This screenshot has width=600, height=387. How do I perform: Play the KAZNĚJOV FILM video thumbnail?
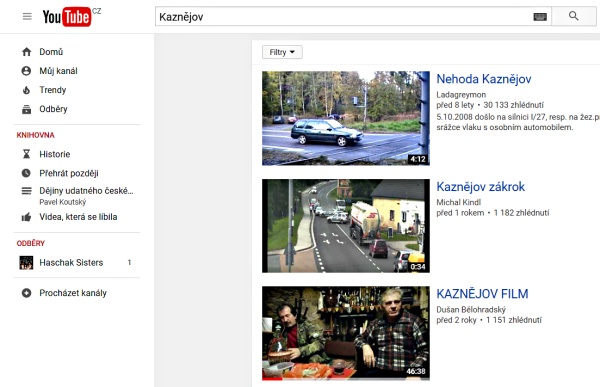(346, 333)
